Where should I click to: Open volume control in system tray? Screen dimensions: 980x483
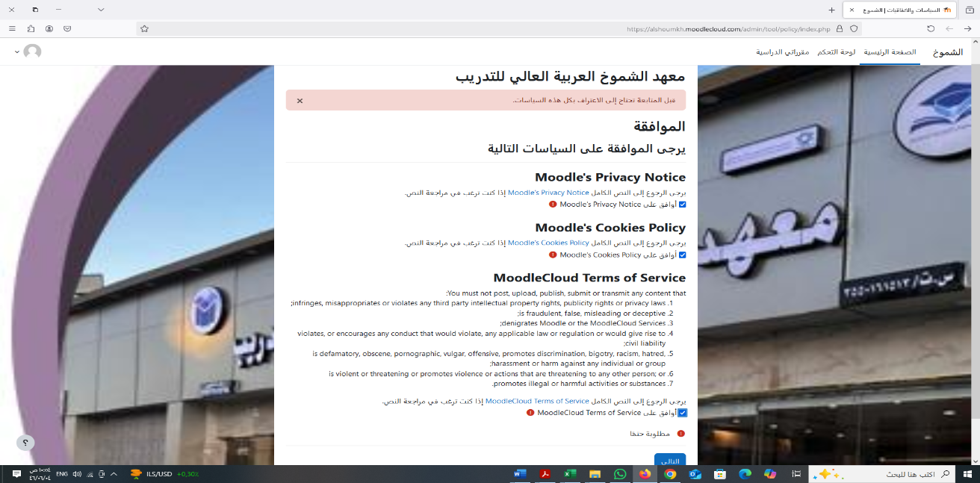77,474
